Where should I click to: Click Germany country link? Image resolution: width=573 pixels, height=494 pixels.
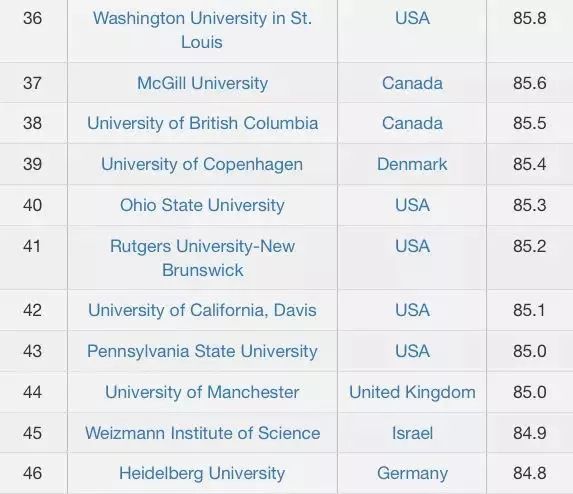[412, 474]
